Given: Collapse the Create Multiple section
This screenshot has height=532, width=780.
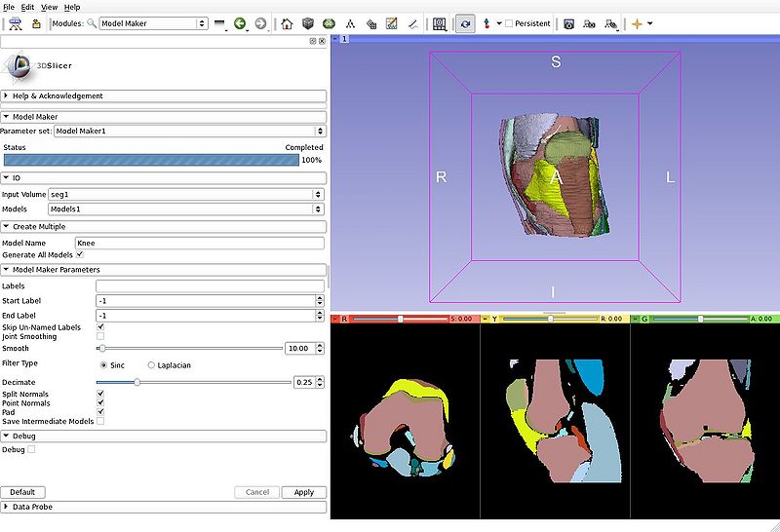Looking at the screenshot, I should pos(164,227).
